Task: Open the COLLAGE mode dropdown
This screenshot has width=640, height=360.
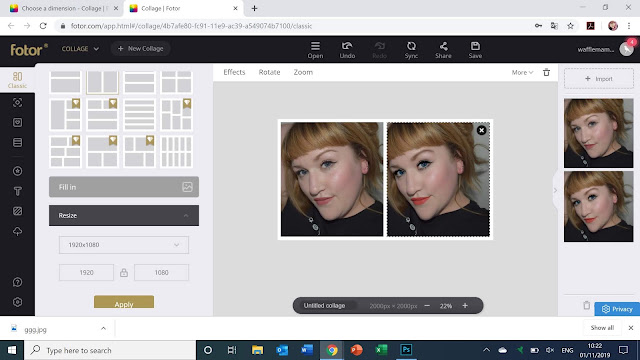Action: [80, 49]
